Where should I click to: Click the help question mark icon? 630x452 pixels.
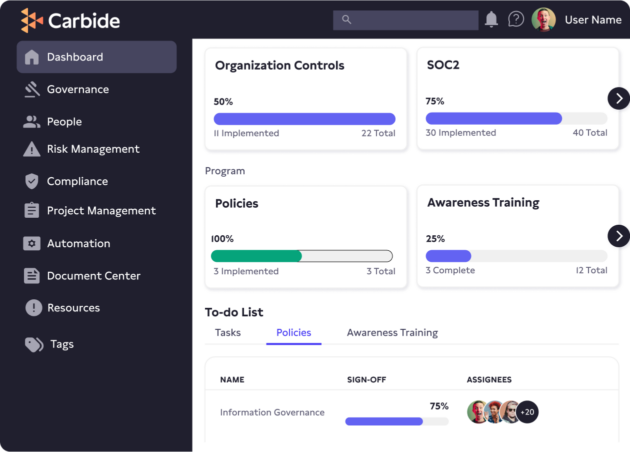pos(516,19)
